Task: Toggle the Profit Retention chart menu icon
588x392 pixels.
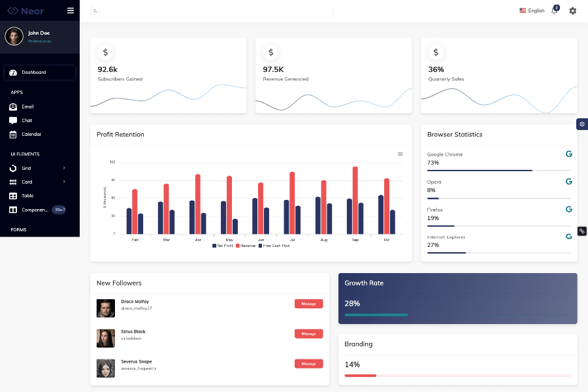Action: click(400, 154)
